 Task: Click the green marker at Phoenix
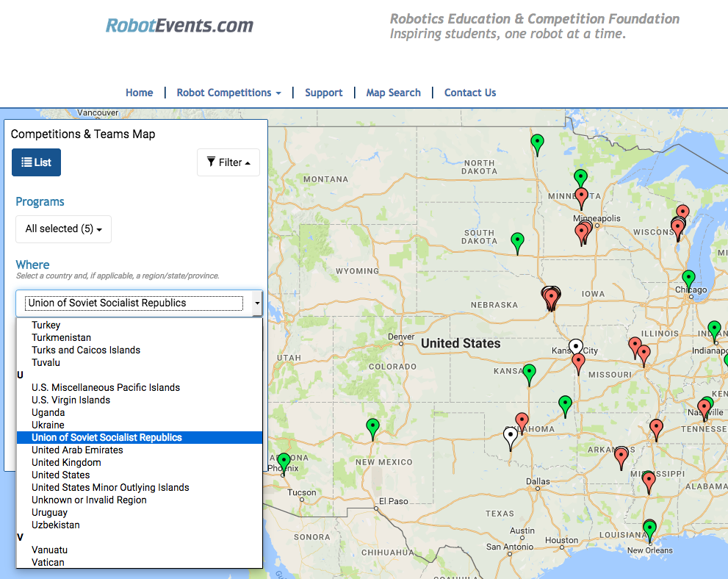[284, 462]
